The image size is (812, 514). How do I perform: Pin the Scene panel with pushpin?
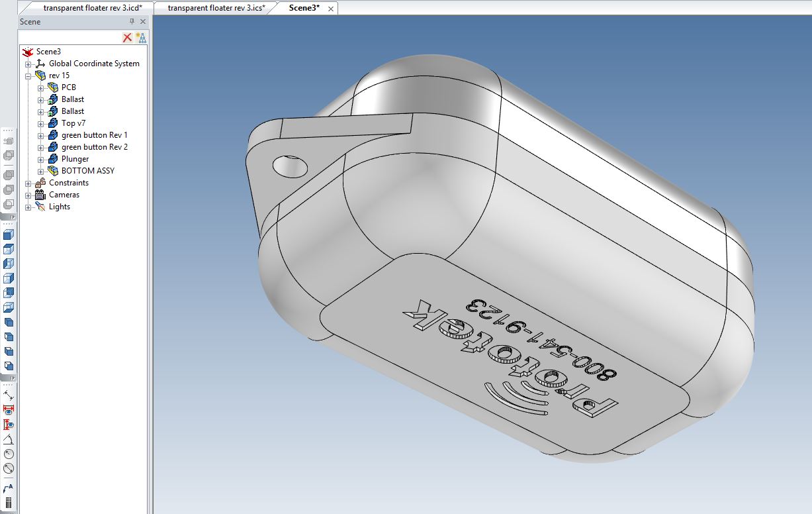pyautogui.click(x=132, y=22)
